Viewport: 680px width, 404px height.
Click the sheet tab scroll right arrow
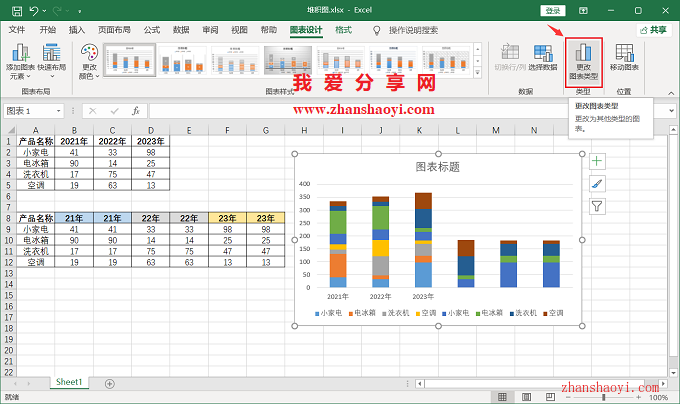(x=29, y=384)
